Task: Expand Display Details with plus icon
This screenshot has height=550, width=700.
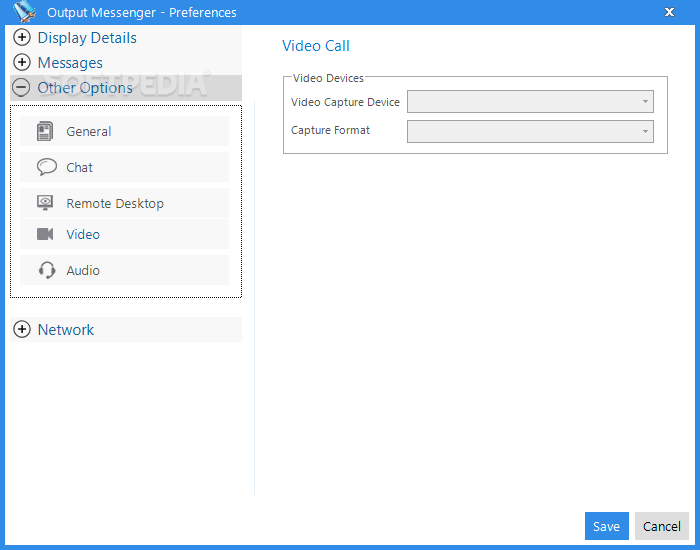Action: point(22,38)
